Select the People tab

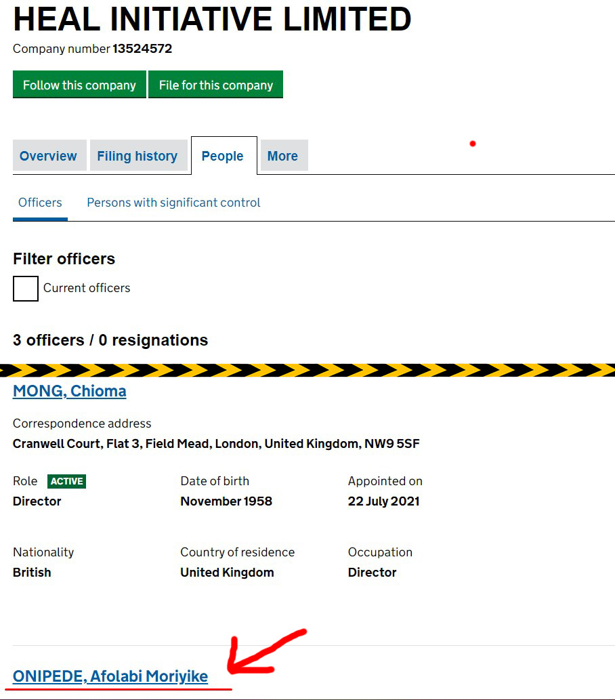[222, 156]
